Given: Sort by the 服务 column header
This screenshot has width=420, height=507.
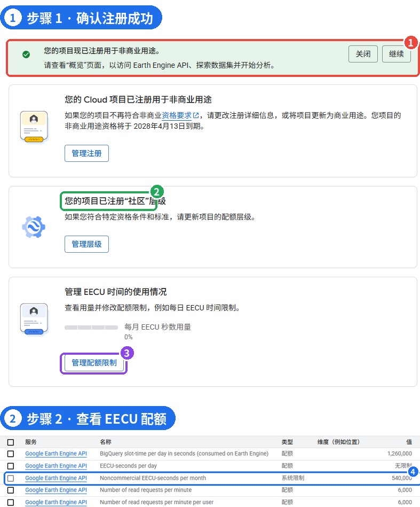Looking at the screenshot, I should tap(31, 442).
